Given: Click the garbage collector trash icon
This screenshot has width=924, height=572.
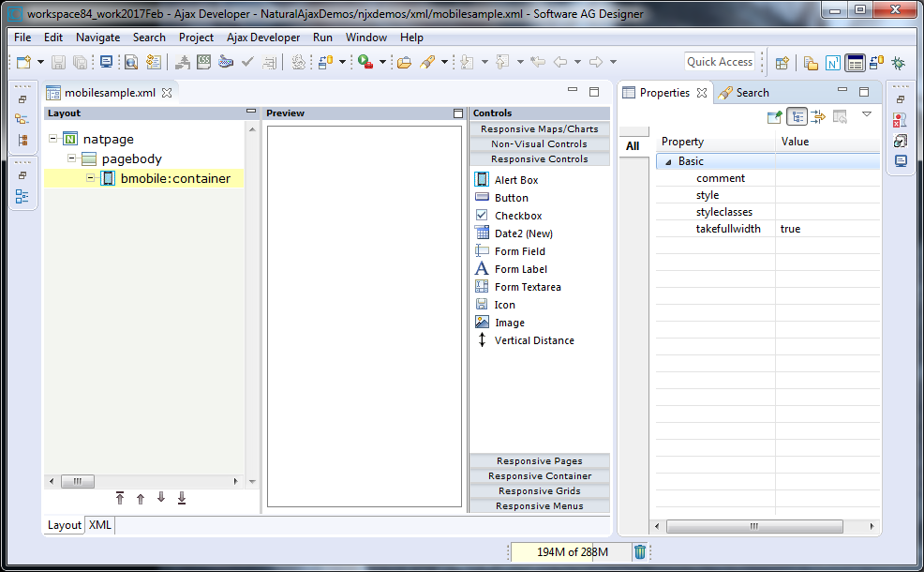Looking at the screenshot, I should point(639,552).
